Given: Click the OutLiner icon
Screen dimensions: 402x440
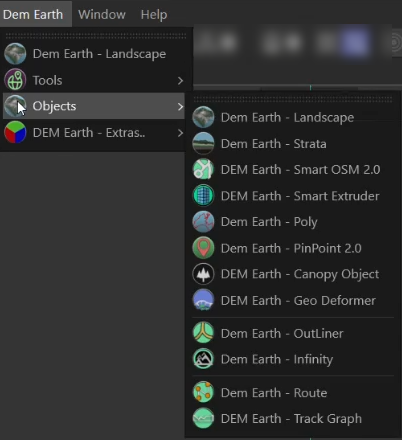Looking at the screenshot, I should coord(203,333).
